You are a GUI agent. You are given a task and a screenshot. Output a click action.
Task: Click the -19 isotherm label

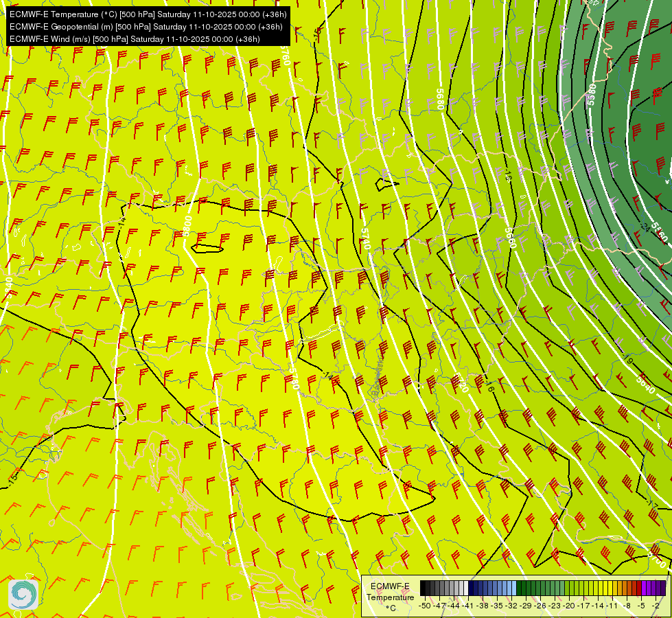pyautogui.click(x=627, y=359)
